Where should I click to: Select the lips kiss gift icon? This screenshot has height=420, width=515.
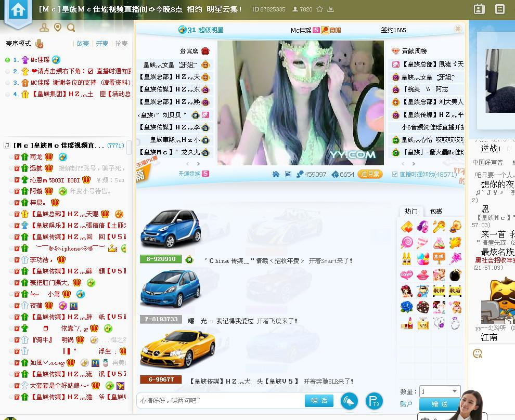click(x=422, y=274)
